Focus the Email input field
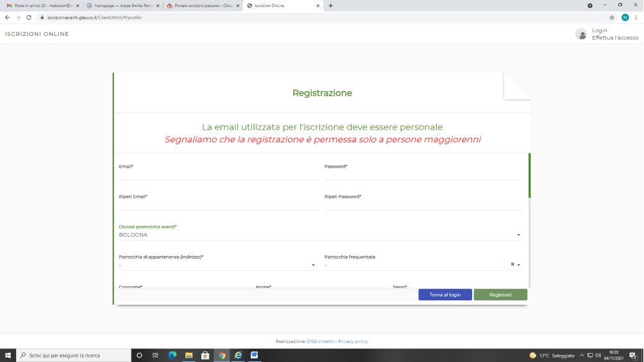The height and width of the screenshot is (362, 644). pyautogui.click(x=218, y=175)
